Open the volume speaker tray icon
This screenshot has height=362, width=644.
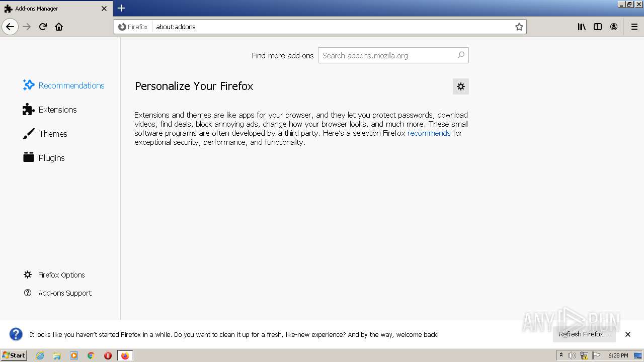pos(572,355)
